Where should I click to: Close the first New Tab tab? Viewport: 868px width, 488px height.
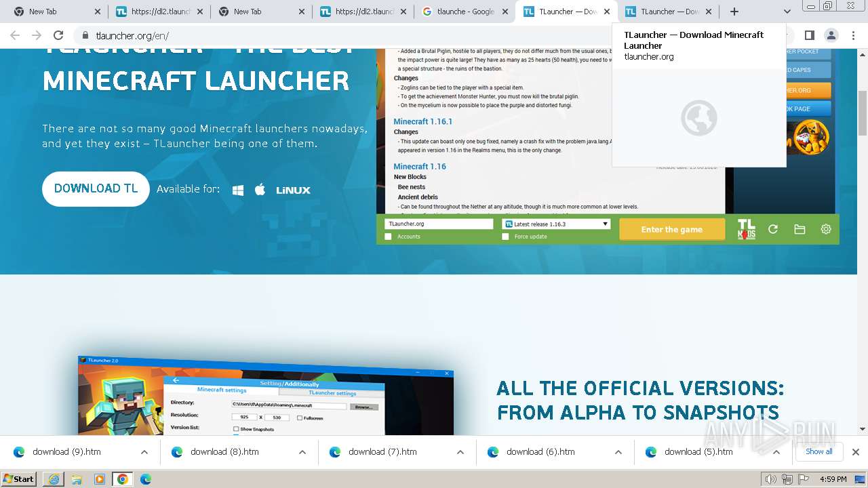pyautogui.click(x=98, y=12)
